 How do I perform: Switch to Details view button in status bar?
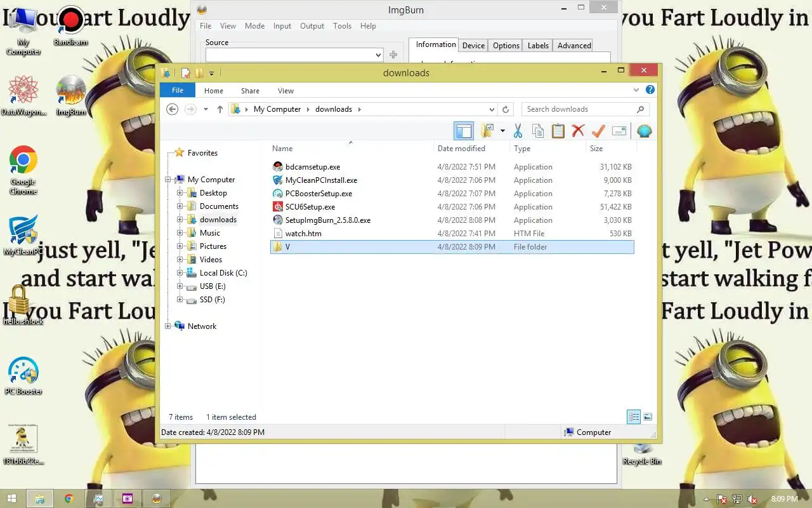pos(634,417)
